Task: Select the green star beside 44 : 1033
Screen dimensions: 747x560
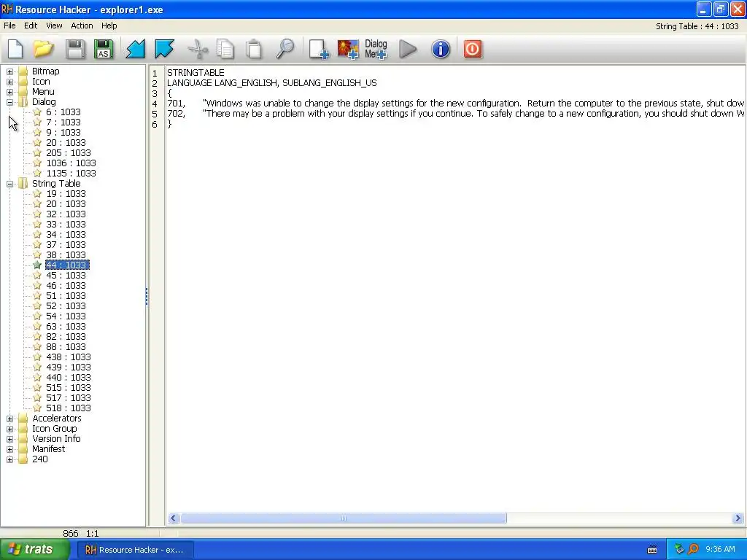Action: pos(37,265)
